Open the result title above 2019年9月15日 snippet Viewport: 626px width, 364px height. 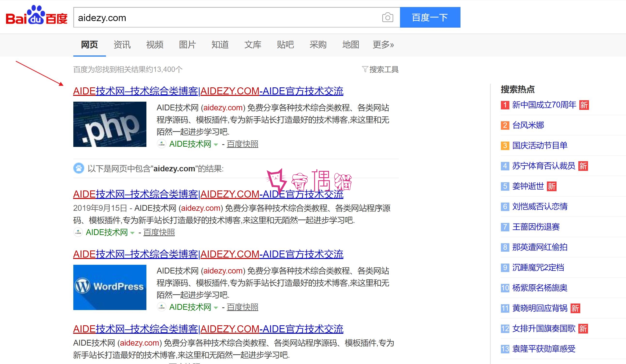208,194
